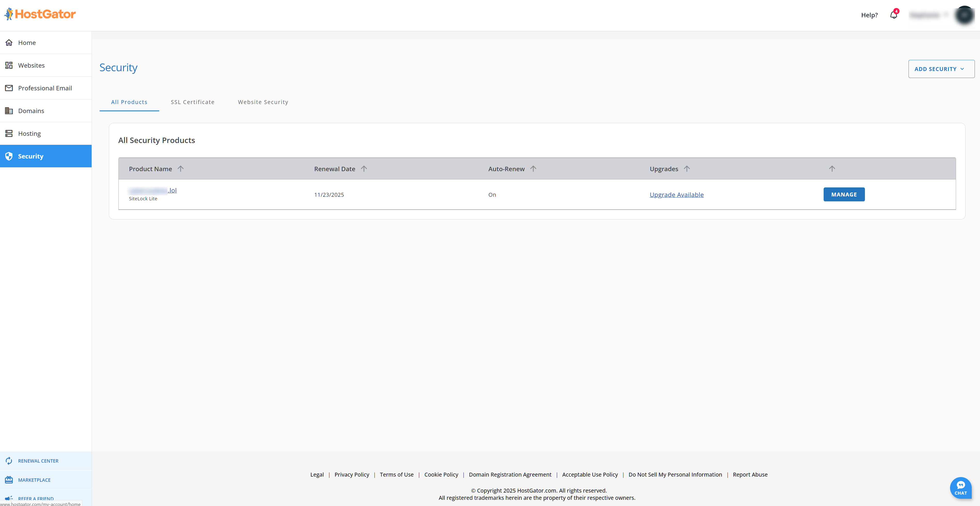This screenshot has height=506, width=980.
Task: Click the Privacy Policy footer link
Action: (351, 475)
